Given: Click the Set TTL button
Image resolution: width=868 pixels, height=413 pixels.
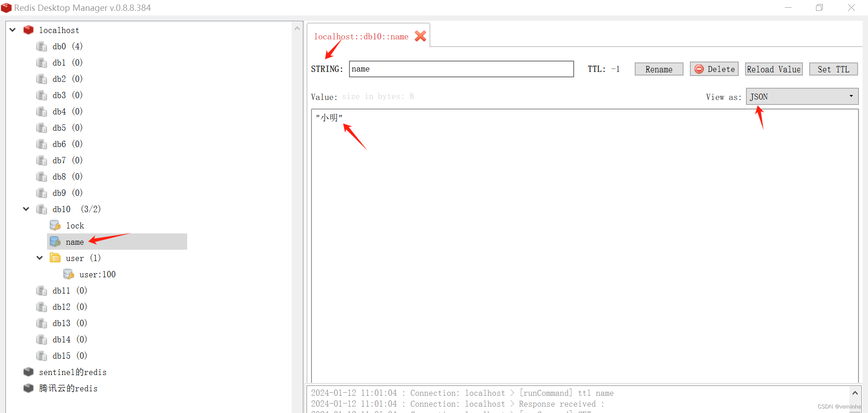Looking at the screenshot, I should coord(833,69).
